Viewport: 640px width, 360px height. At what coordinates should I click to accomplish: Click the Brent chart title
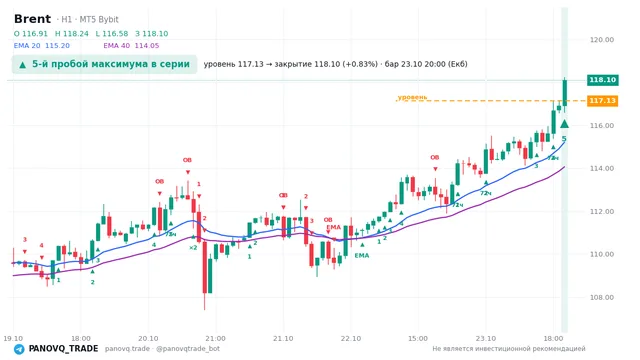click(32, 19)
